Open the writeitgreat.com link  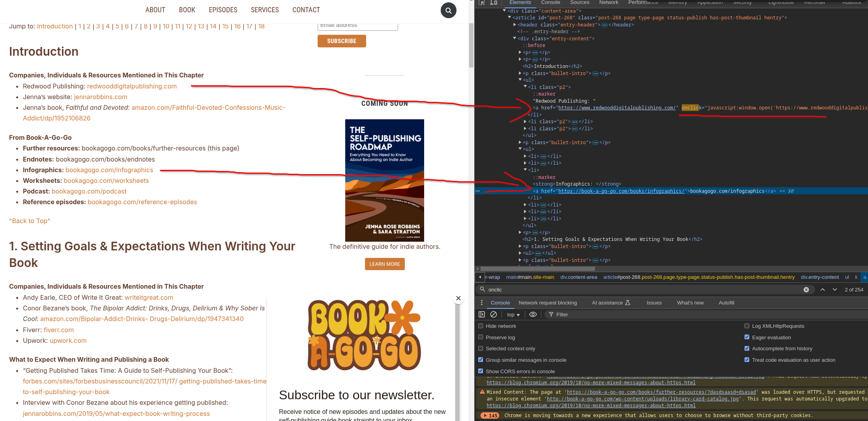click(x=149, y=297)
